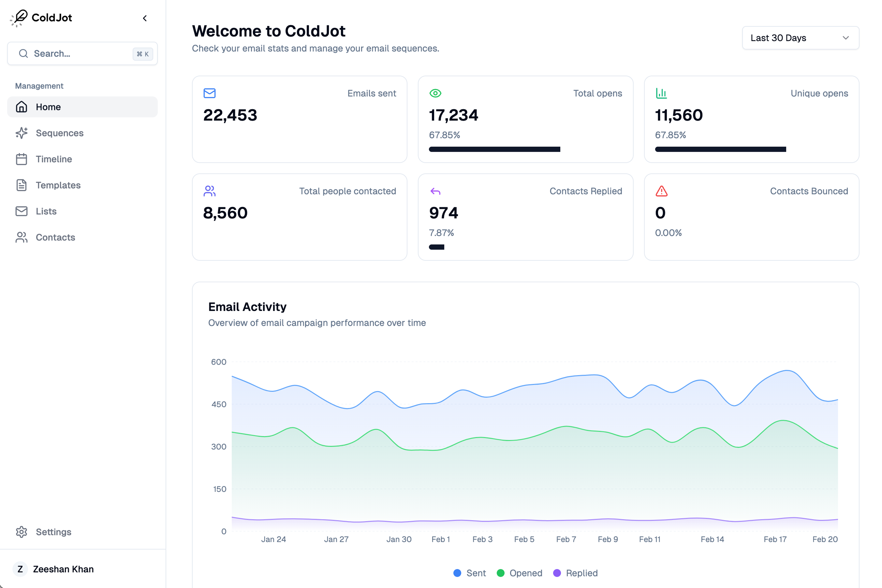Click the Sequences icon in sidebar

22,133
